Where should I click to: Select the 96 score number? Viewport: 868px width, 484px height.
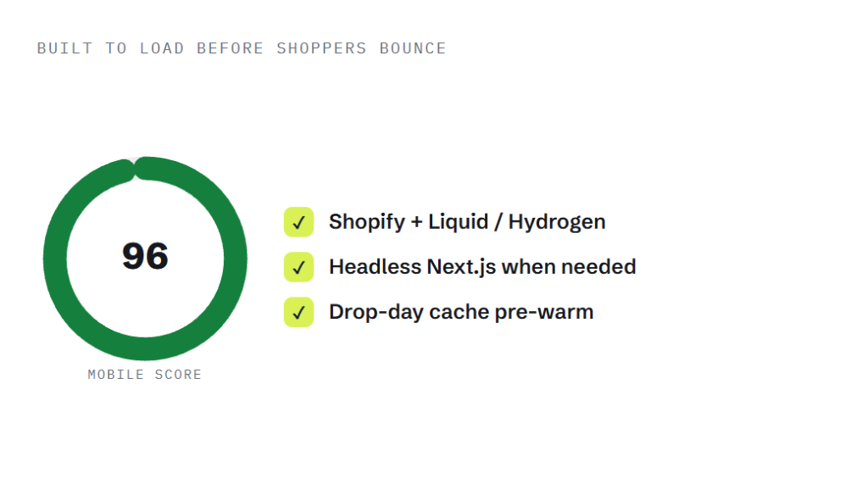[x=145, y=256]
